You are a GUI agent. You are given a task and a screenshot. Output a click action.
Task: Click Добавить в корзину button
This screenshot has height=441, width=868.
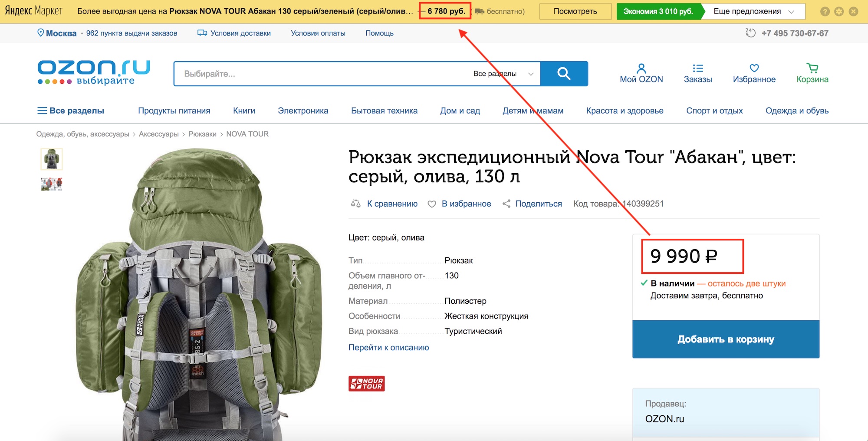[726, 339]
